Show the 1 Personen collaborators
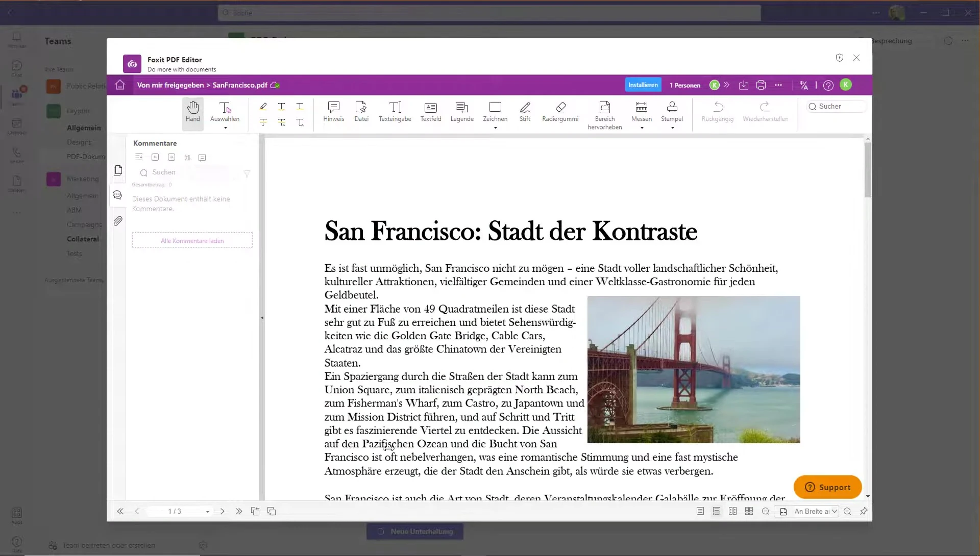The width and height of the screenshot is (980, 556). pos(685,85)
